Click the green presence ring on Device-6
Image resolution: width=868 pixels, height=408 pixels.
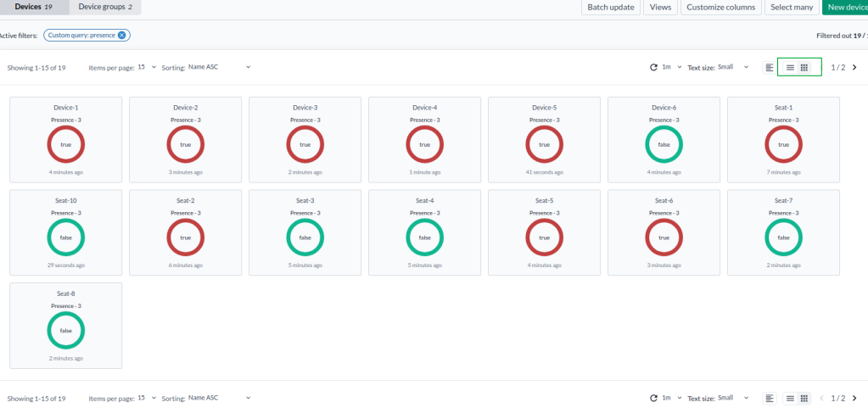664,145
